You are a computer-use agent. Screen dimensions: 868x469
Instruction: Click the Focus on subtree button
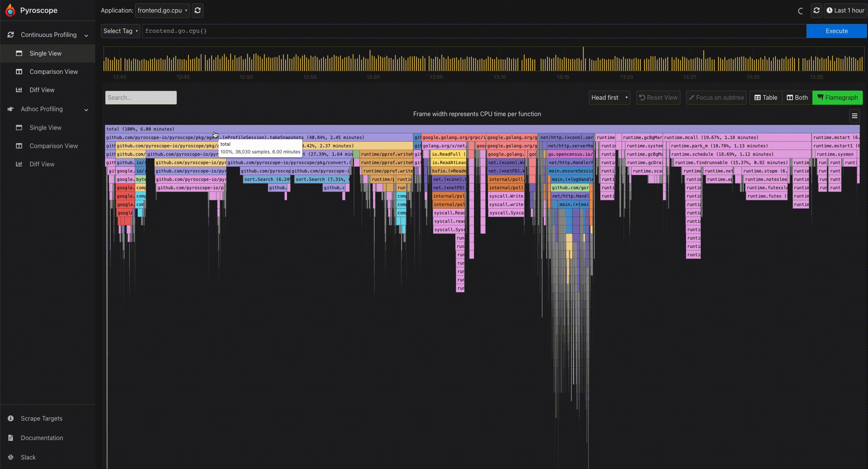tap(716, 98)
